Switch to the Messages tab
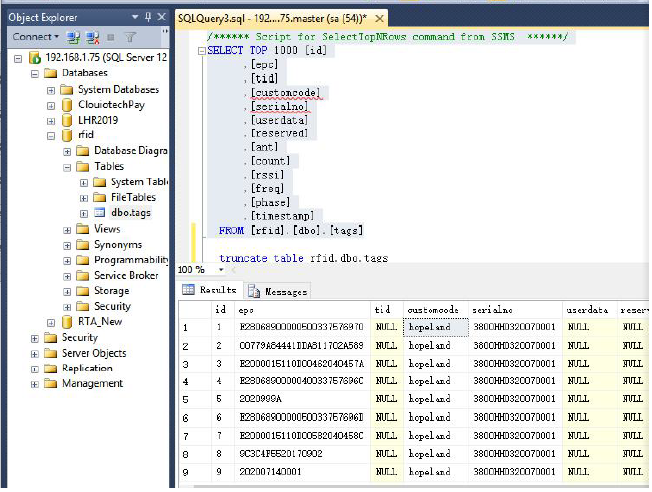Viewport: 652px width, 492px height. click(278, 292)
